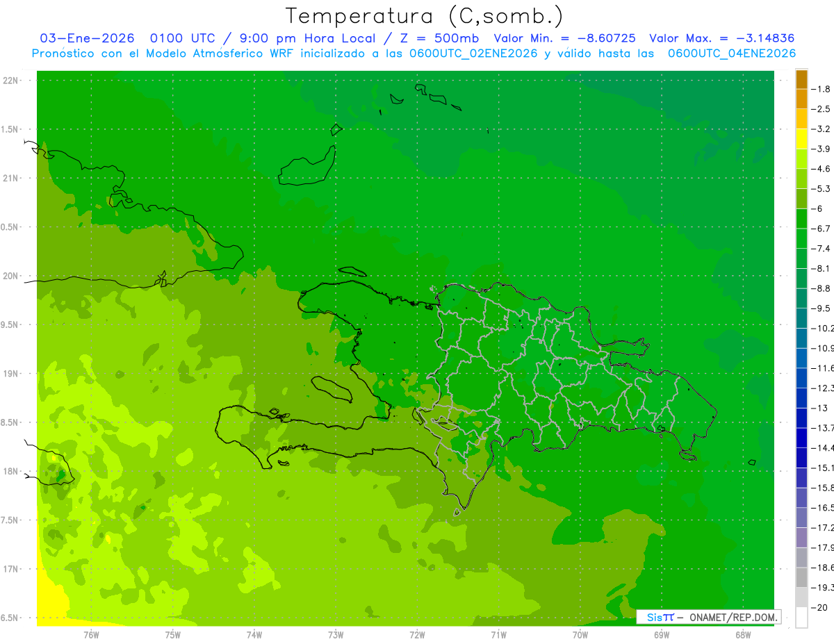Pick the deep blue swatch between -13.7 and -14.4
834x644 pixels.
pos(801,438)
